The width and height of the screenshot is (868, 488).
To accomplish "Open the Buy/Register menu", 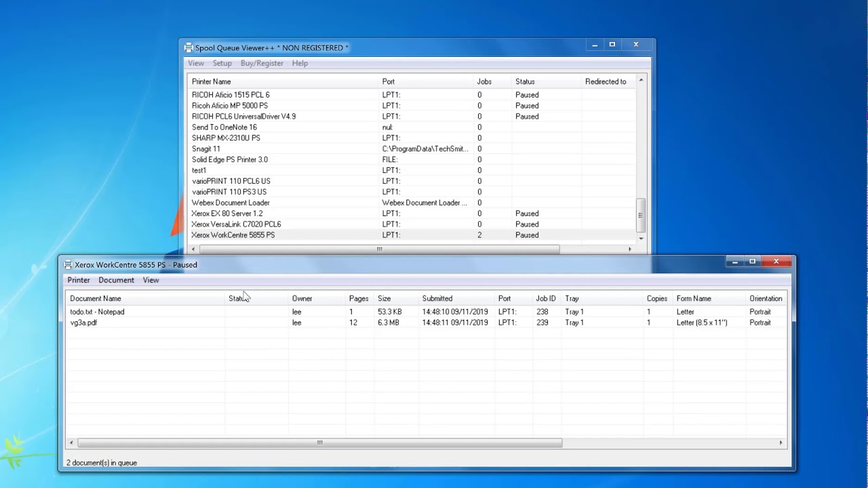I will tap(262, 63).
